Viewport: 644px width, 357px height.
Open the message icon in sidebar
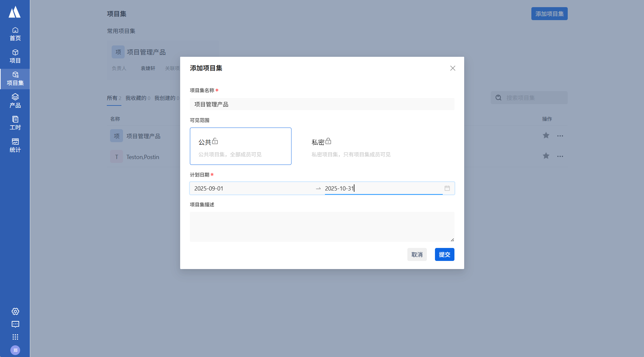pyautogui.click(x=15, y=324)
